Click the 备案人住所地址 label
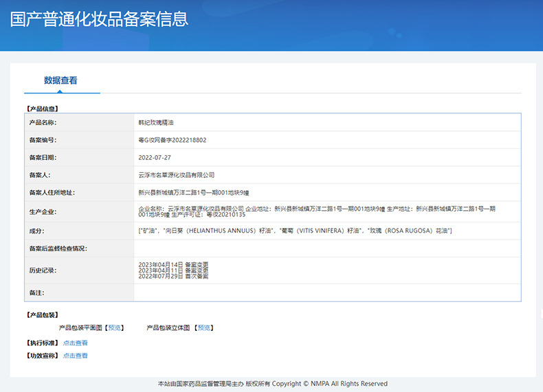543x392 pixels. (x=52, y=193)
